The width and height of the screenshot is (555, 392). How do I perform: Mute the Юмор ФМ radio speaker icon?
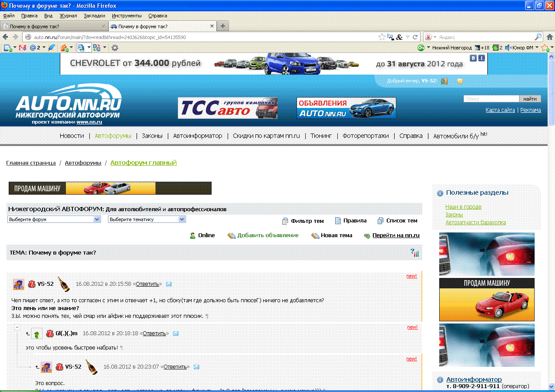pyautogui.click(x=508, y=48)
